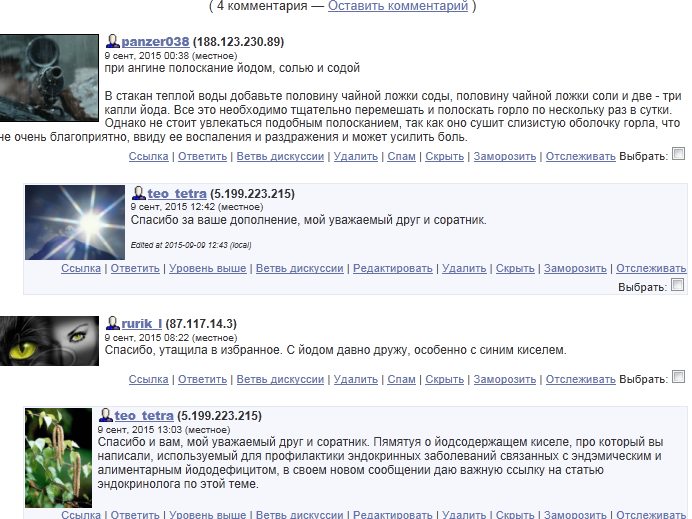Click Заморозить under rurik_l's comment
This screenshot has width=692, height=519.
505,379
